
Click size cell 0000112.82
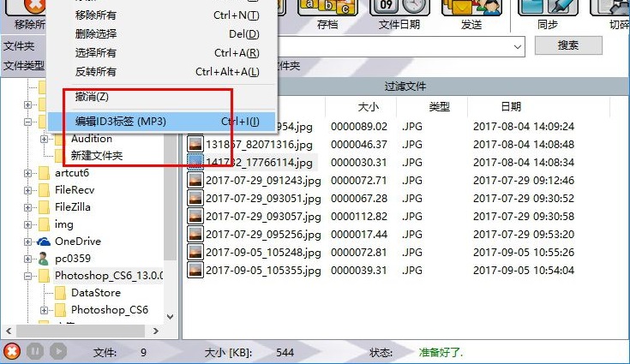pyautogui.click(x=359, y=217)
